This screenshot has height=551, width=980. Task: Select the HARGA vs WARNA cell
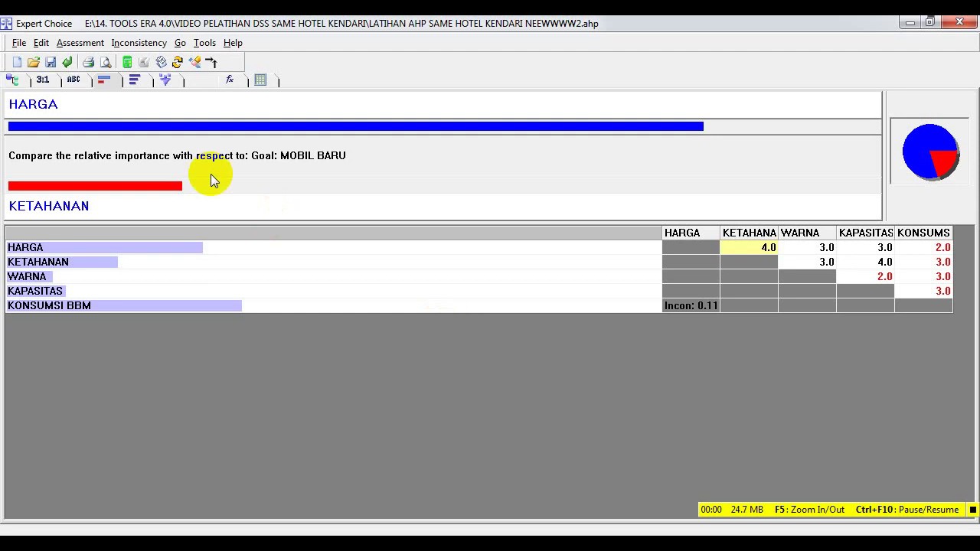[x=807, y=247]
